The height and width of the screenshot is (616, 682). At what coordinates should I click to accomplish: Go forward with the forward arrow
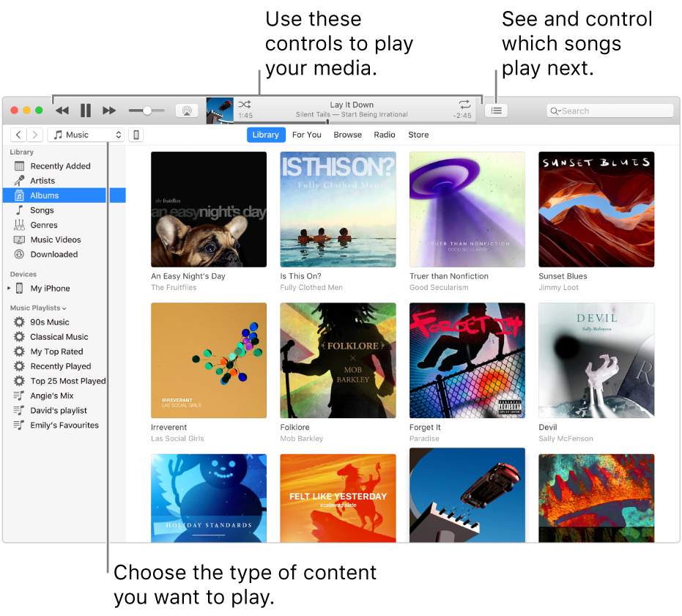pos(35,135)
